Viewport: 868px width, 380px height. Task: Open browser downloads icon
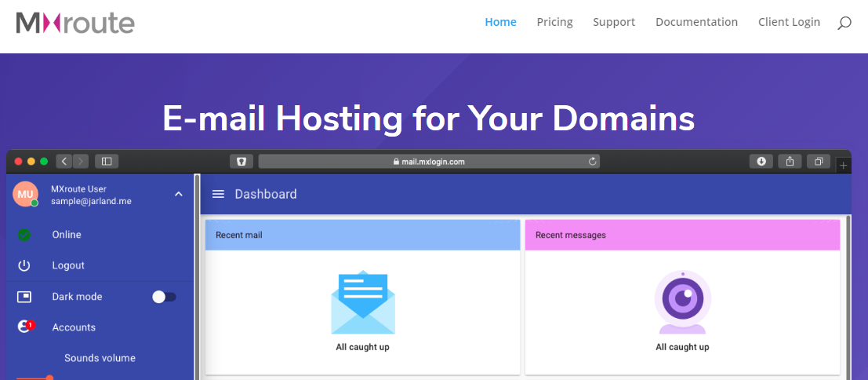click(761, 161)
